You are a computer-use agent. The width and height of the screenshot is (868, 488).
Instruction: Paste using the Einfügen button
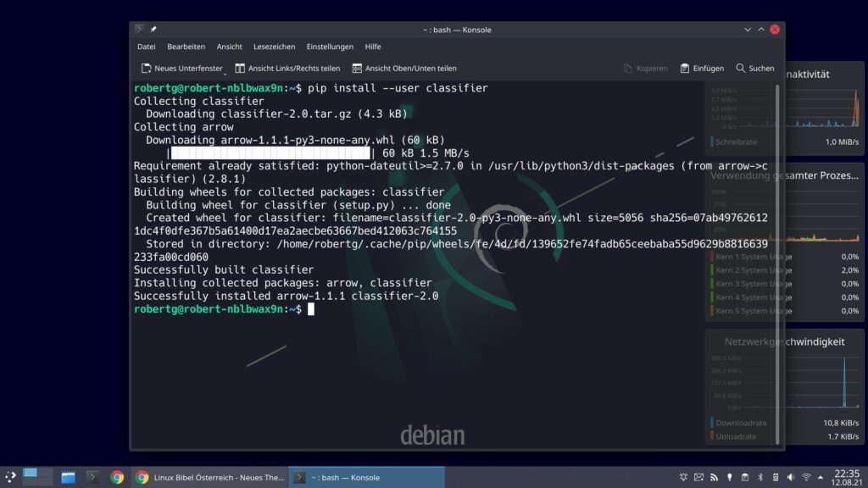(702, 68)
